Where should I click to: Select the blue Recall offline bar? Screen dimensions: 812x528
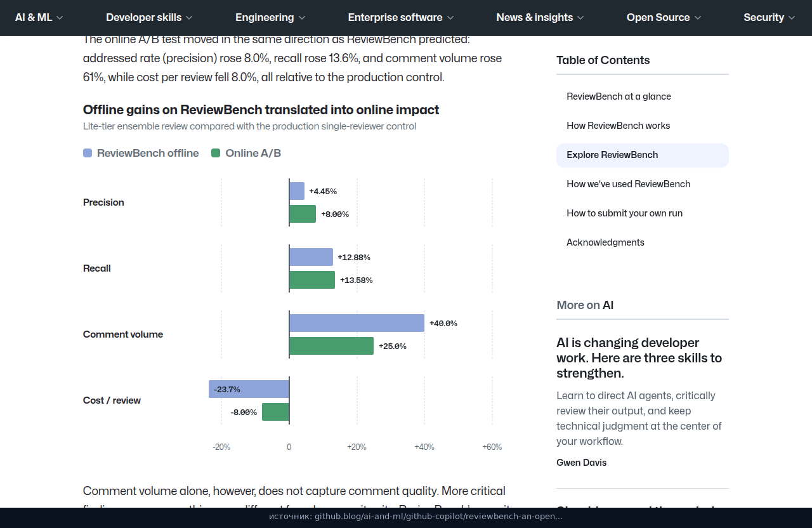(x=311, y=257)
